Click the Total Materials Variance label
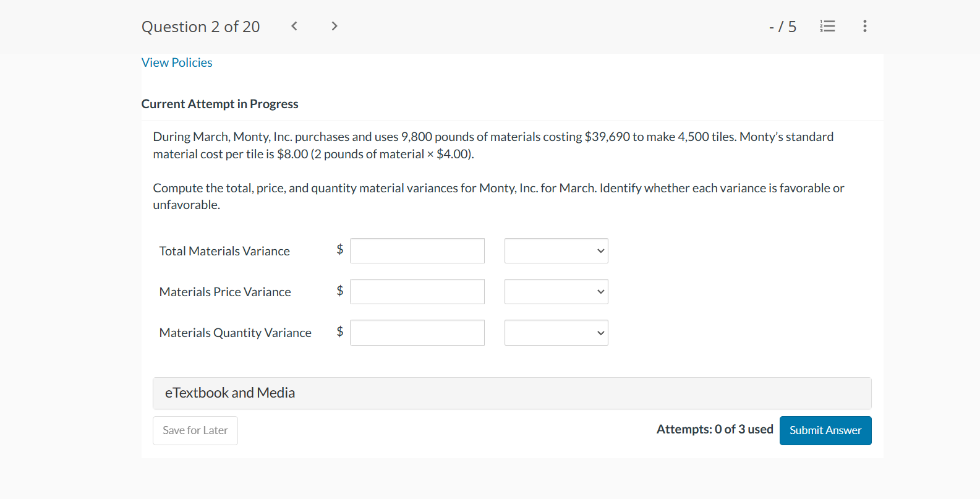 coord(224,251)
